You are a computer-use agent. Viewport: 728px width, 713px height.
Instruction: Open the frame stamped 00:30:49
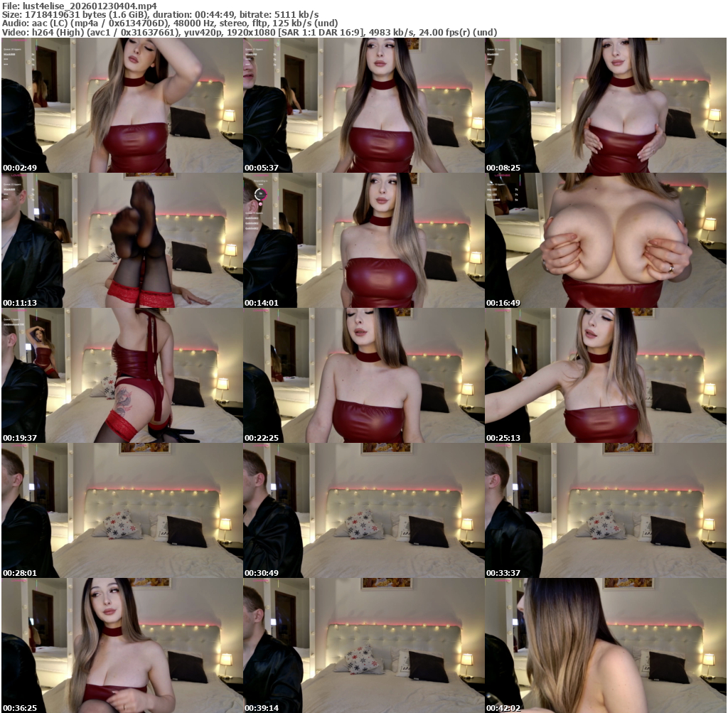click(x=363, y=510)
